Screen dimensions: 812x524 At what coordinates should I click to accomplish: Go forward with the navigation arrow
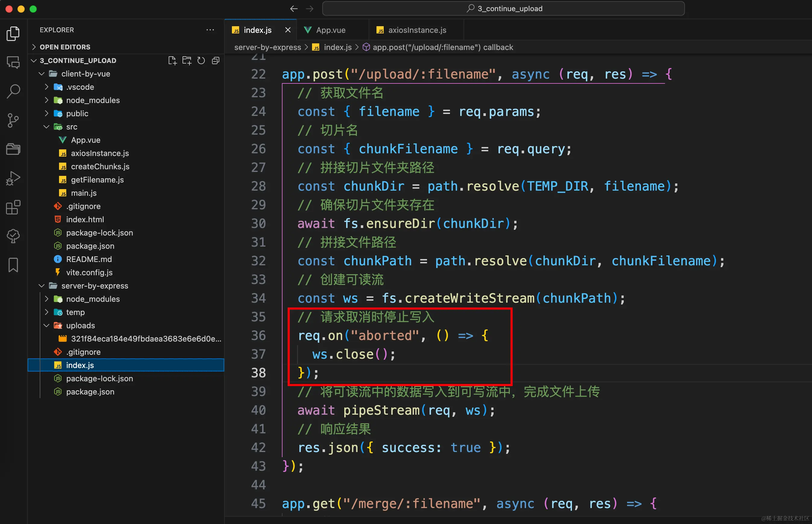[310, 8]
